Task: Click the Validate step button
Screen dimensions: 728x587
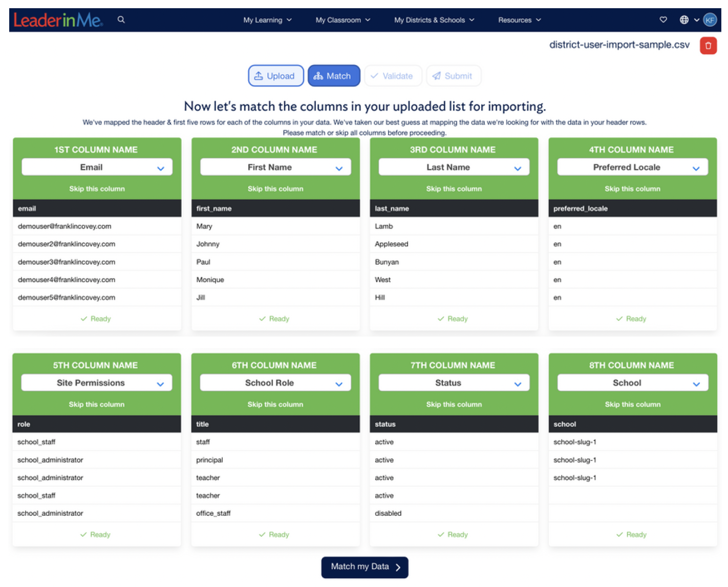Action: [392, 76]
